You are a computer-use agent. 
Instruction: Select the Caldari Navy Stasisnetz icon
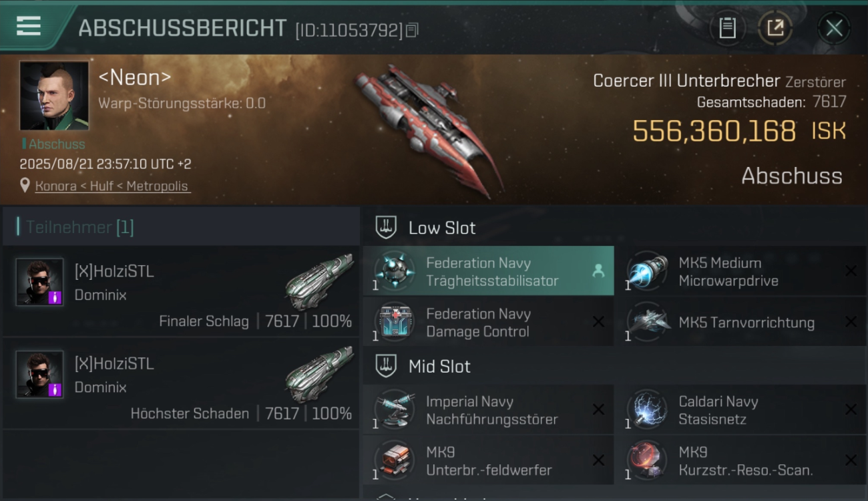[646, 410]
